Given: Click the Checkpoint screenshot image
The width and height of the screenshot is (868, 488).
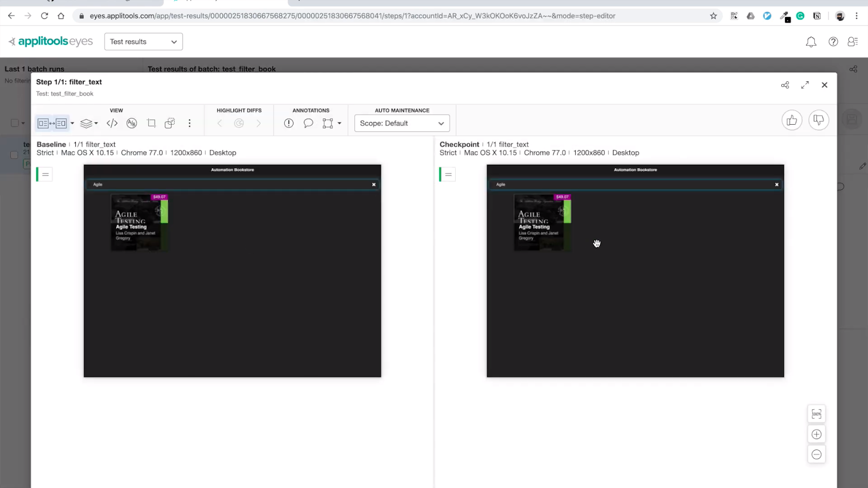Looking at the screenshot, I should click(x=635, y=271).
